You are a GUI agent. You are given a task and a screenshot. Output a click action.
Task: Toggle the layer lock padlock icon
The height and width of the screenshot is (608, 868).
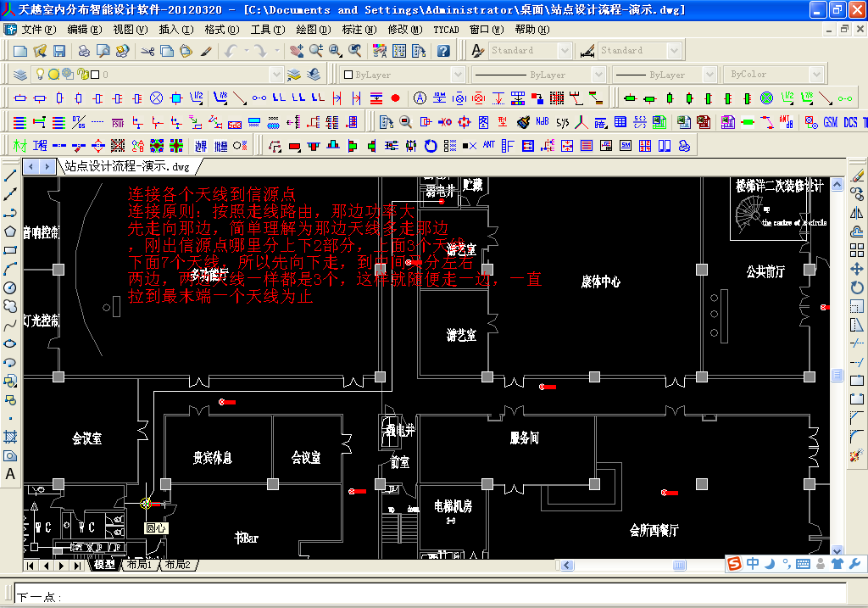tap(81, 75)
